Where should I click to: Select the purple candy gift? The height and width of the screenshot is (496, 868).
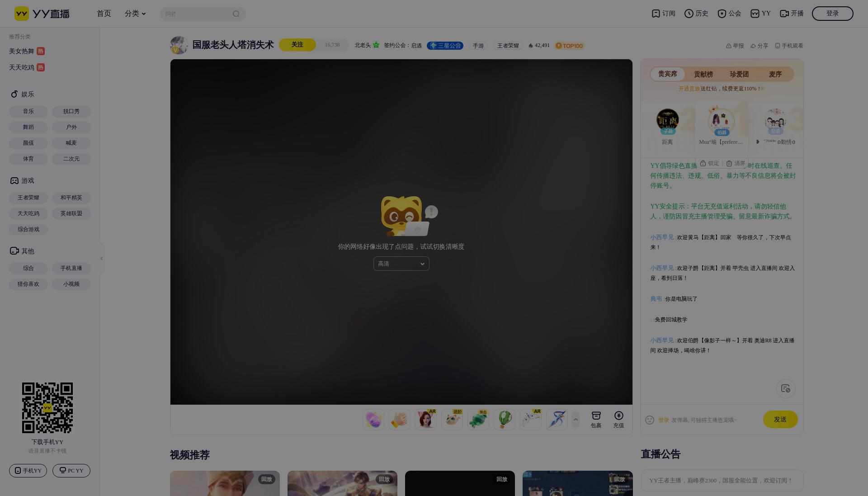373,420
